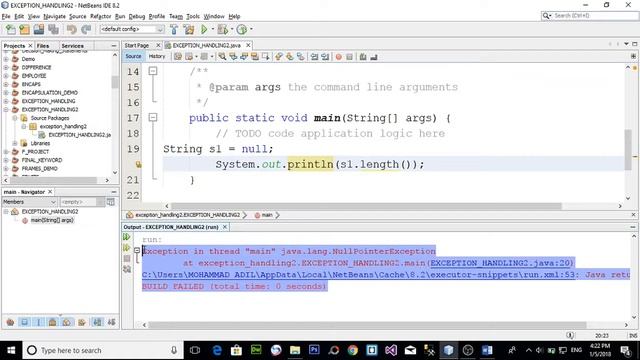Toggle Show Inherited Members in Navigator
This screenshot has height=360, width=640.
pos(11,322)
